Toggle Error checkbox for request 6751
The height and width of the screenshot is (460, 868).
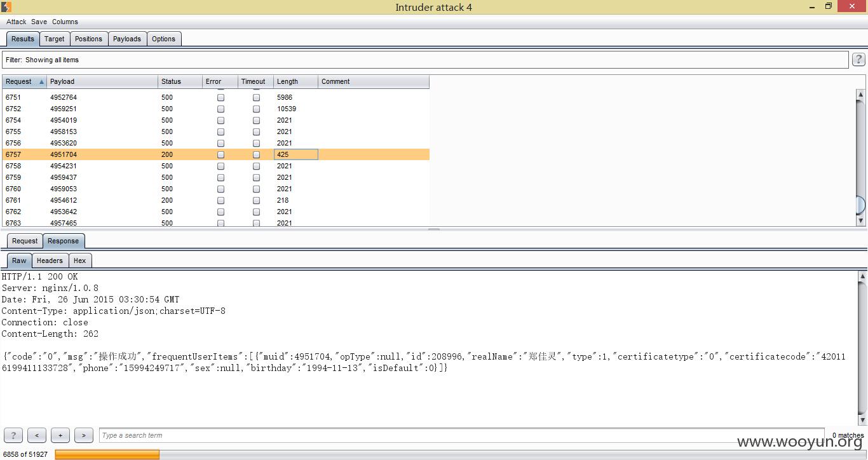click(x=220, y=98)
